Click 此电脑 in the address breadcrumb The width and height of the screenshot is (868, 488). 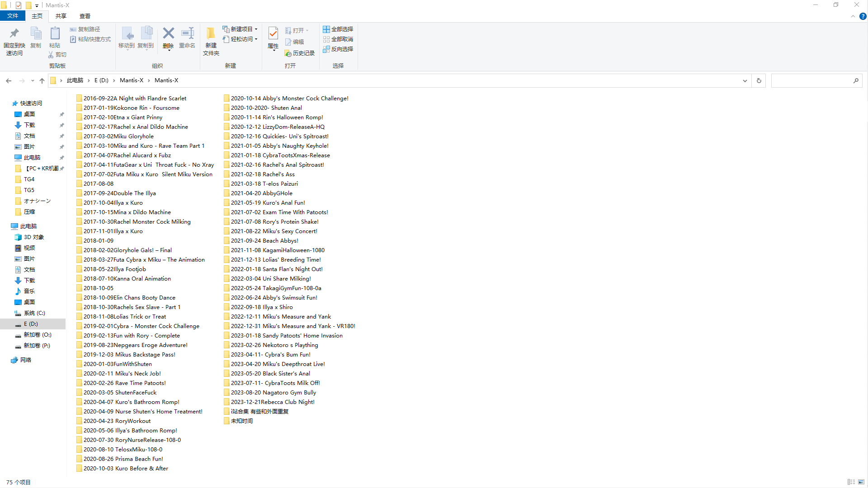point(75,80)
